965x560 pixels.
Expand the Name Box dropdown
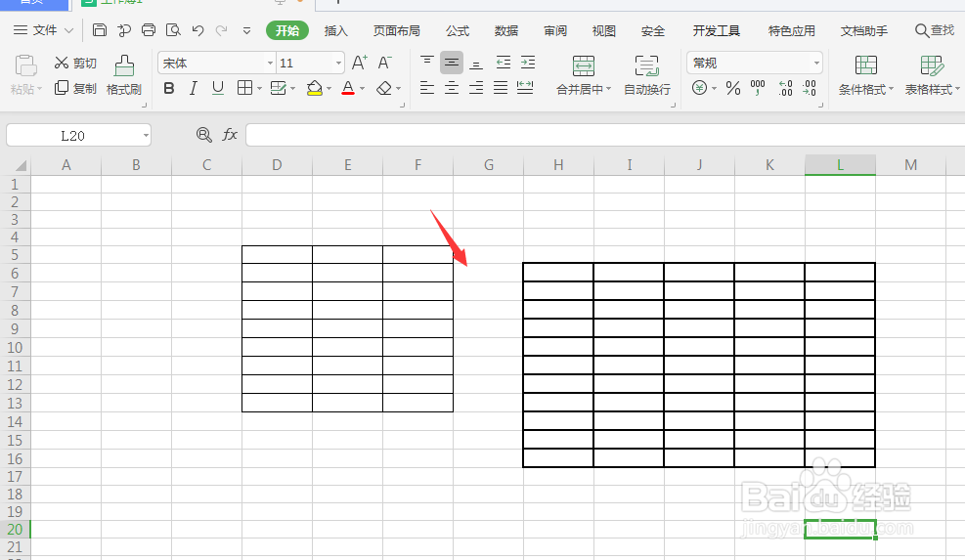coord(146,136)
